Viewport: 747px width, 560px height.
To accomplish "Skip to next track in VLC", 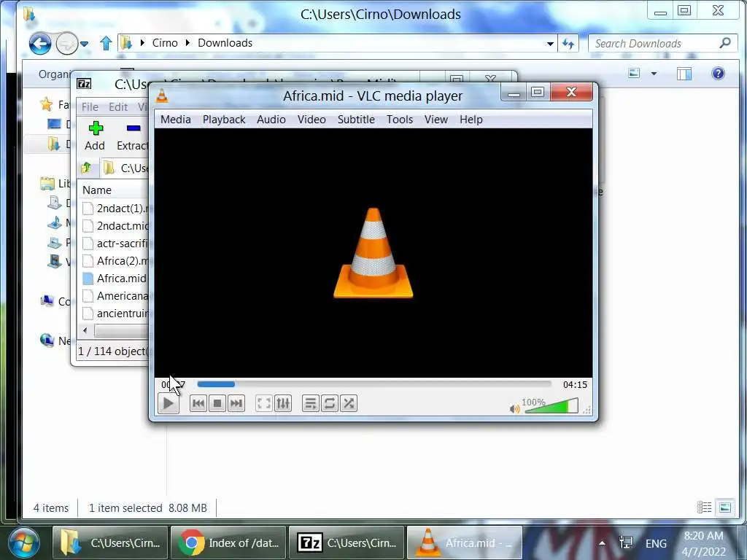I will (x=236, y=404).
